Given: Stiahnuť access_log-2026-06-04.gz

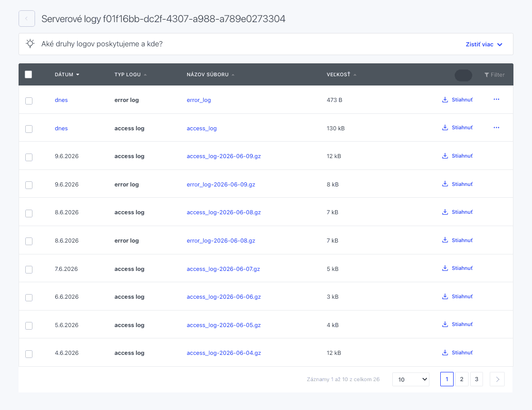Looking at the screenshot, I should (x=457, y=353).
